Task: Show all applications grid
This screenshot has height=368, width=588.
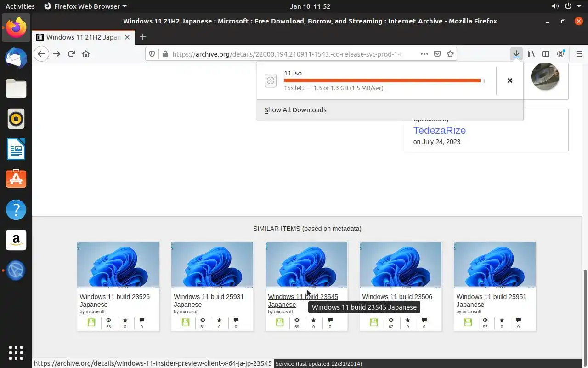Action: (16, 352)
